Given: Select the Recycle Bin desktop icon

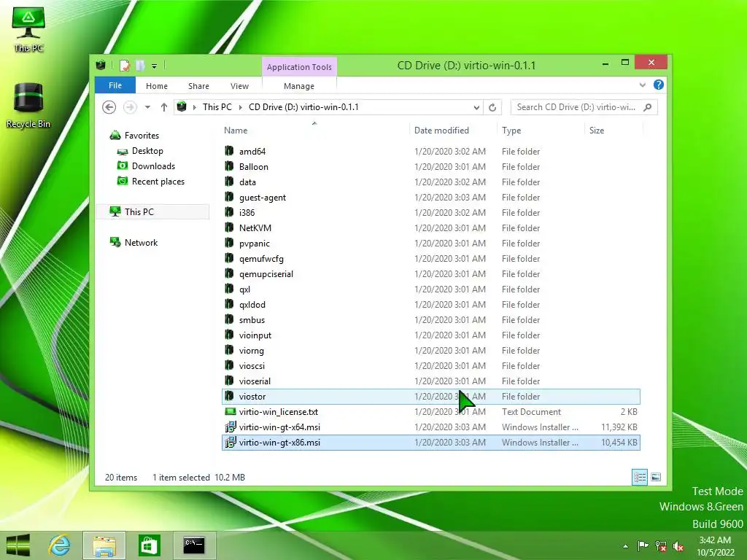Looking at the screenshot, I should (28, 106).
